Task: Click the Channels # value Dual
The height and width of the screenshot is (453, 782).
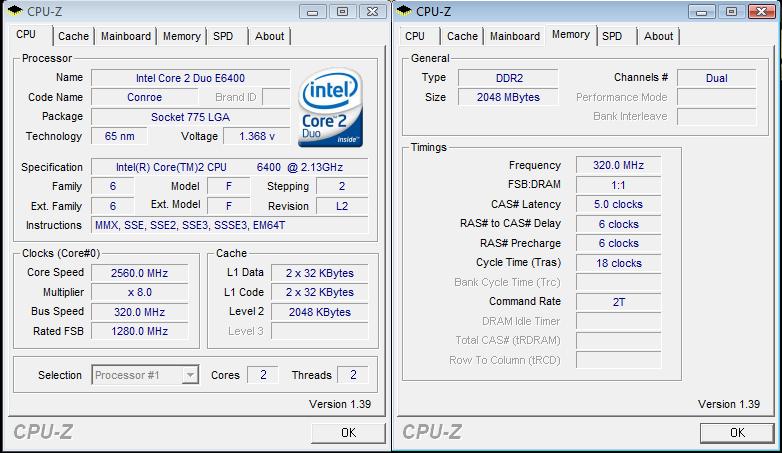Action: (x=717, y=78)
